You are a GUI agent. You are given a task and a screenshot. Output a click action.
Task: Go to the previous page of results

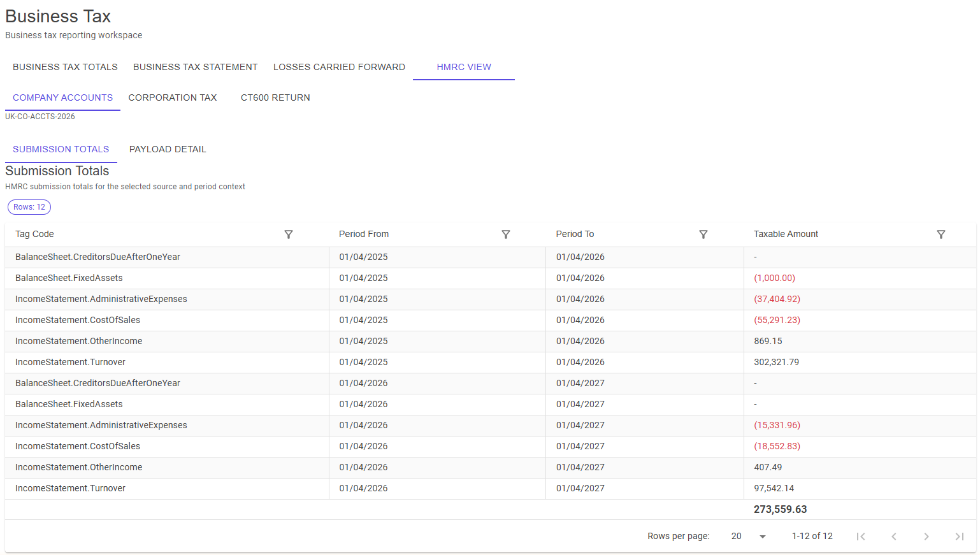click(x=894, y=537)
